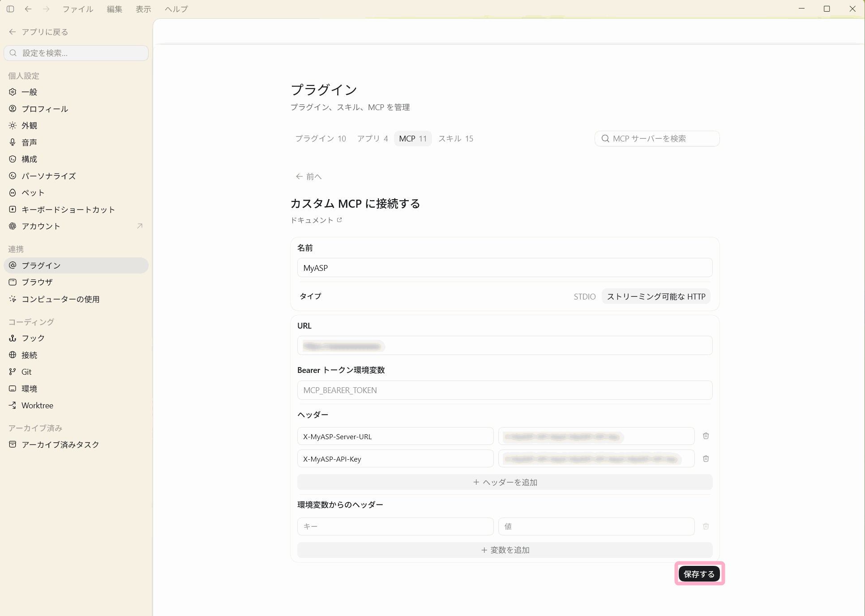
Task: Click the キー env header field
Action: pyautogui.click(x=395, y=526)
